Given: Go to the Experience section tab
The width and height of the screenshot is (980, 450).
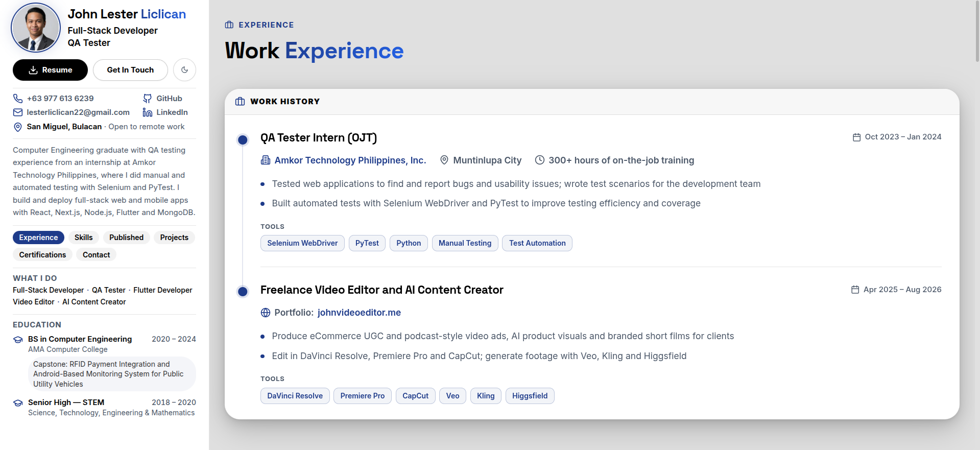Looking at the screenshot, I should click(38, 238).
